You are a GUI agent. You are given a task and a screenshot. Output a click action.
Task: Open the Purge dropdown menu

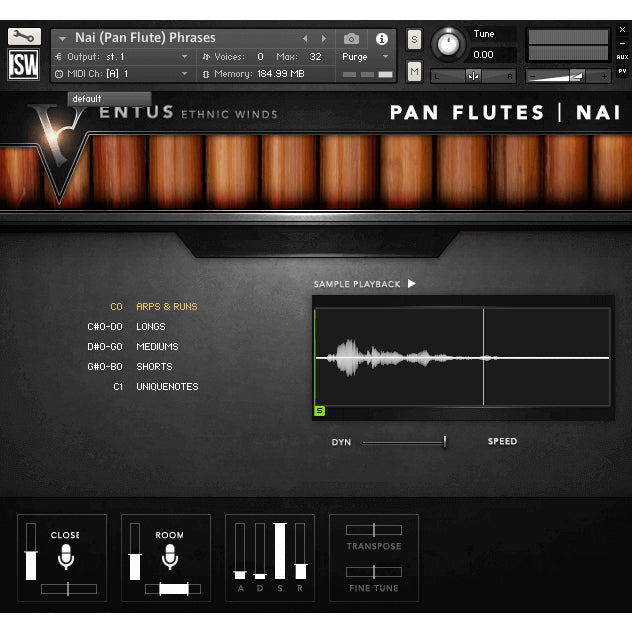pyautogui.click(x=365, y=57)
